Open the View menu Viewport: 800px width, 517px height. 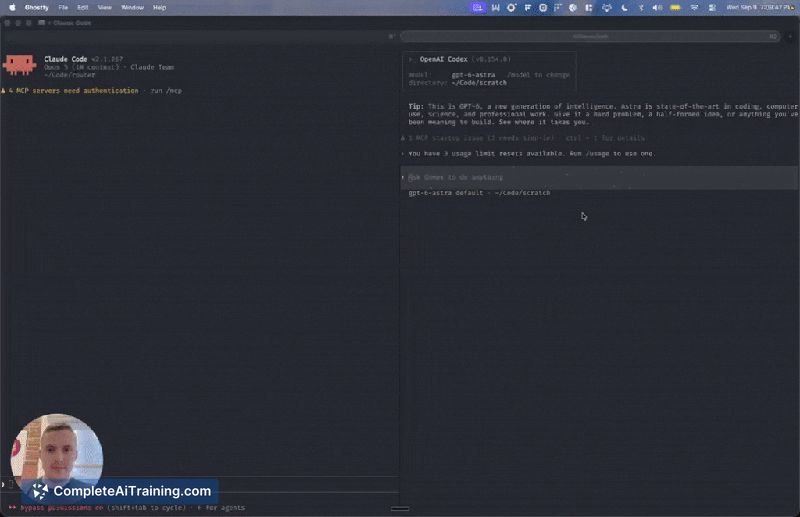point(104,8)
